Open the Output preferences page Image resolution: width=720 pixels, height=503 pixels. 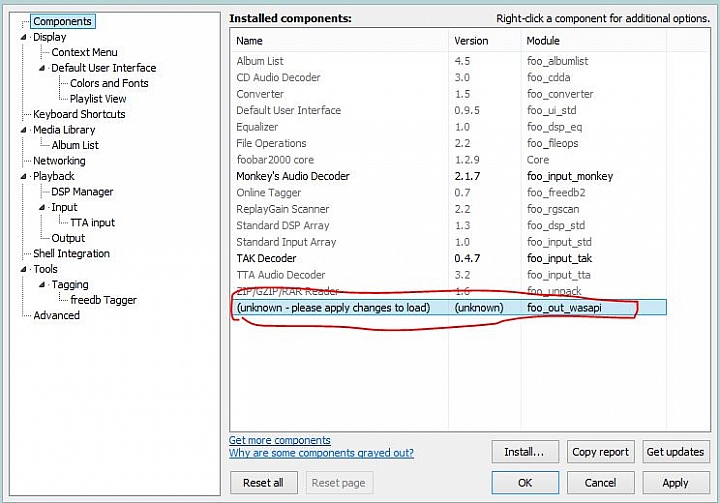coord(68,238)
